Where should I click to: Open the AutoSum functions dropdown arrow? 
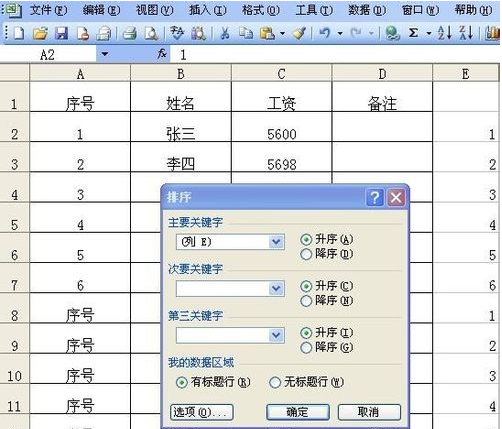tap(429, 33)
